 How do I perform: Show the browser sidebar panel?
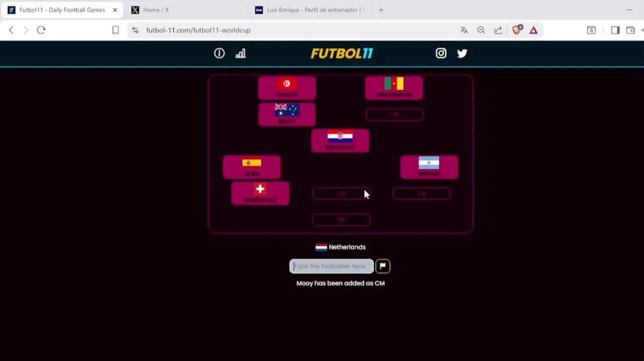pos(615,30)
